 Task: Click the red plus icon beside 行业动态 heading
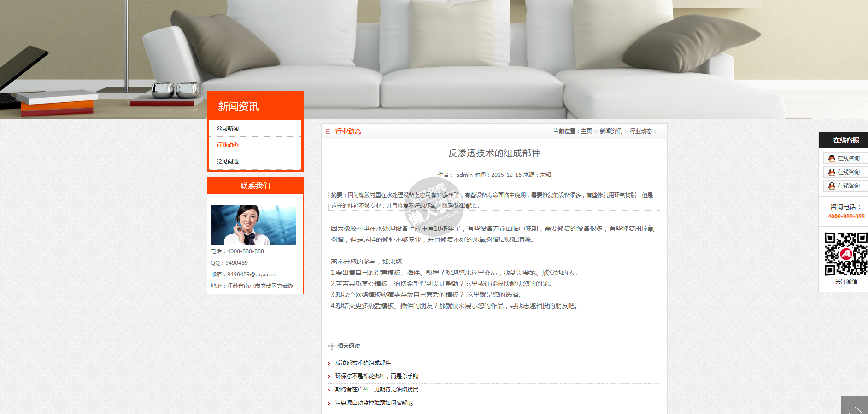328,132
